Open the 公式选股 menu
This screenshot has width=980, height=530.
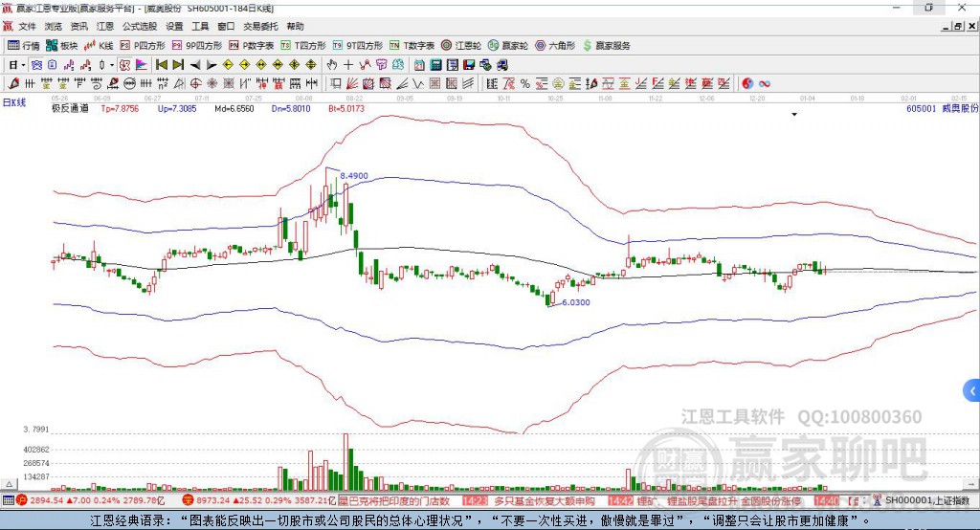[x=140, y=26]
